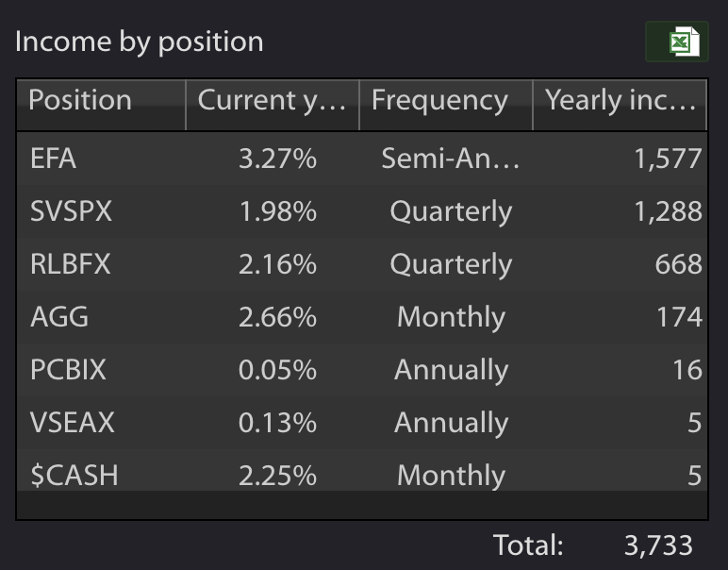The image size is (728, 570).
Task: Select the PCBIX position row
Action: coord(362,370)
